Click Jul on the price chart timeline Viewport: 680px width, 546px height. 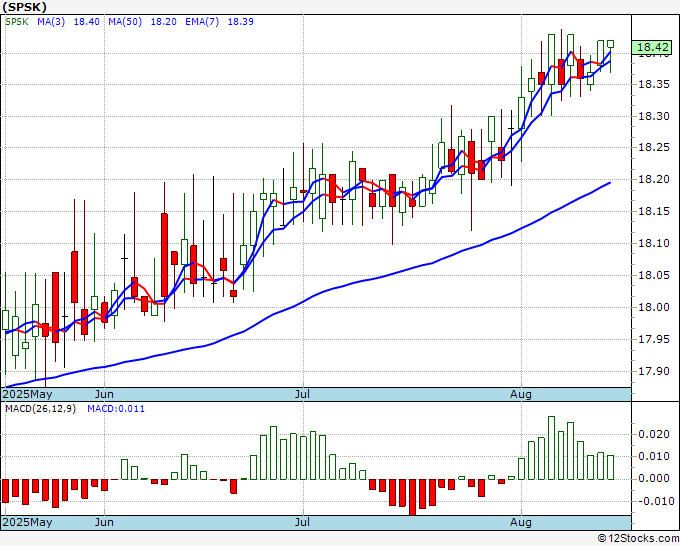coord(302,395)
